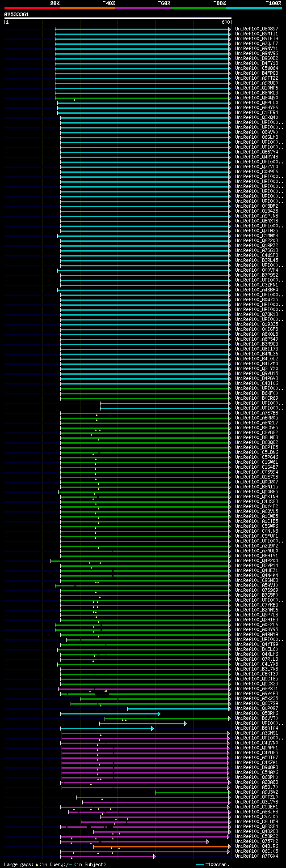Select label UniRef100_B8AKD3

click(257, 93)
